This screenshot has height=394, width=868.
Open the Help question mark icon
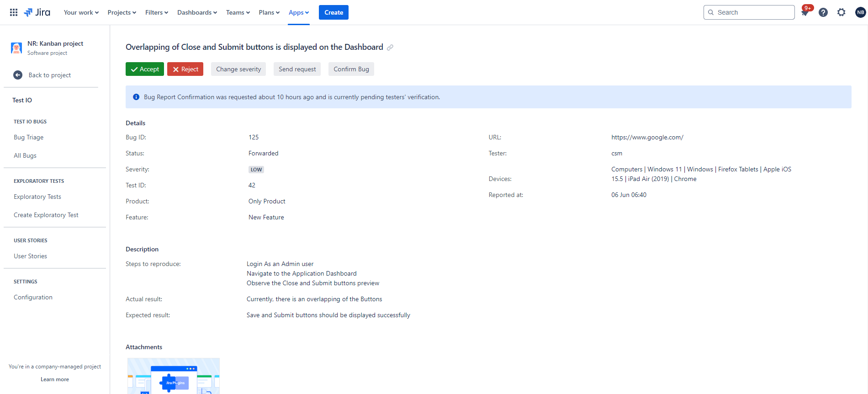[x=823, y=12]
